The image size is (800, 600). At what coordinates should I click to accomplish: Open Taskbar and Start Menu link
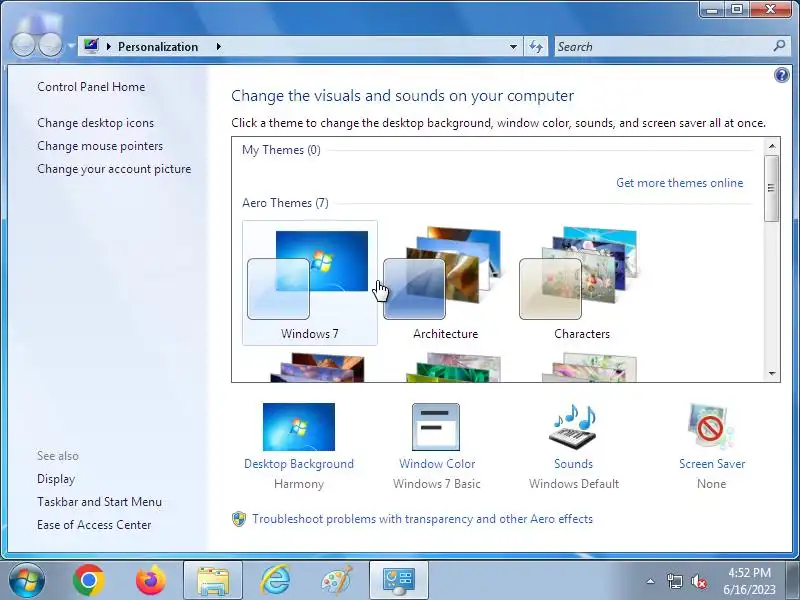tap(99, 502)
